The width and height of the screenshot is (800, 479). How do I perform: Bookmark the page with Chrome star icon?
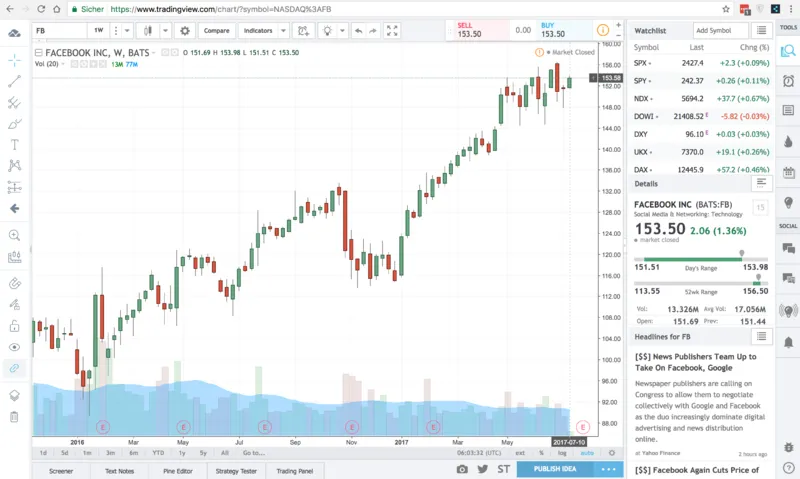point(726,9)
